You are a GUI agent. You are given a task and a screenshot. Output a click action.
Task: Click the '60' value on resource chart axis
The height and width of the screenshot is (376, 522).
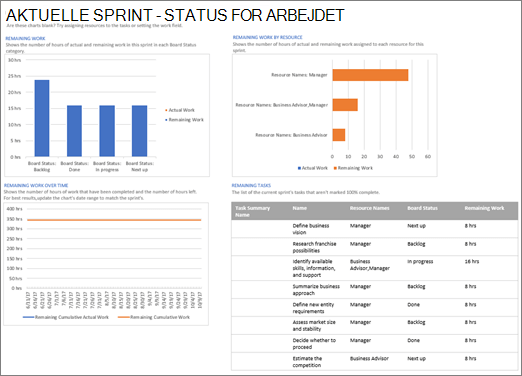point(428,156)
